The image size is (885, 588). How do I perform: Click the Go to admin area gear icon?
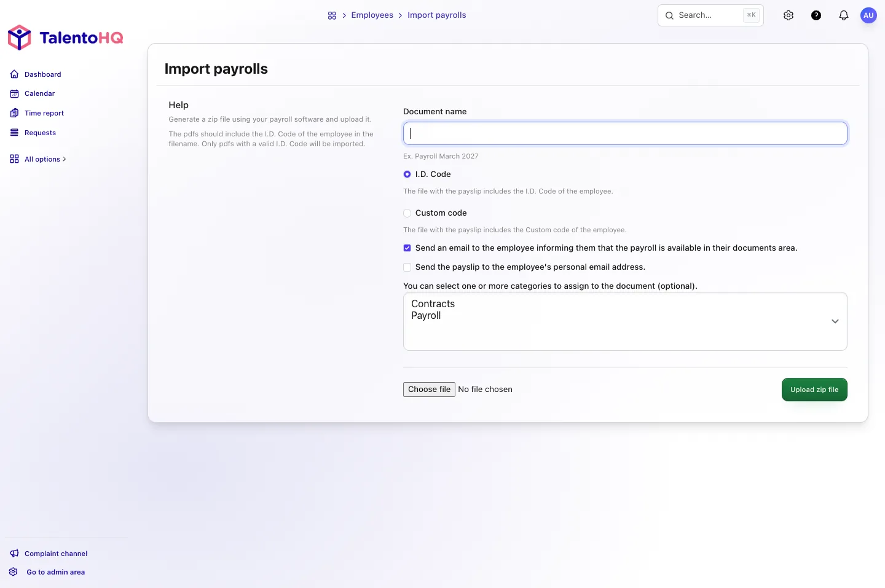pyautogui.click(x=14, y=572)
